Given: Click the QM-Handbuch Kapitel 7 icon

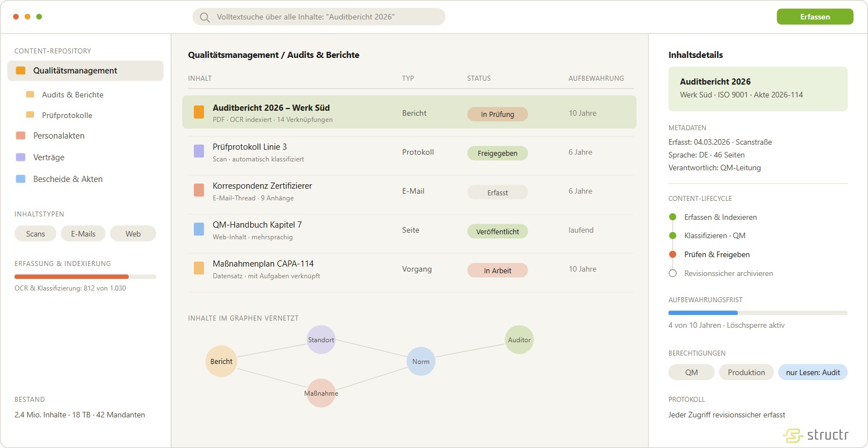Looking at the screenshot, I should click(x=199, y=229).
